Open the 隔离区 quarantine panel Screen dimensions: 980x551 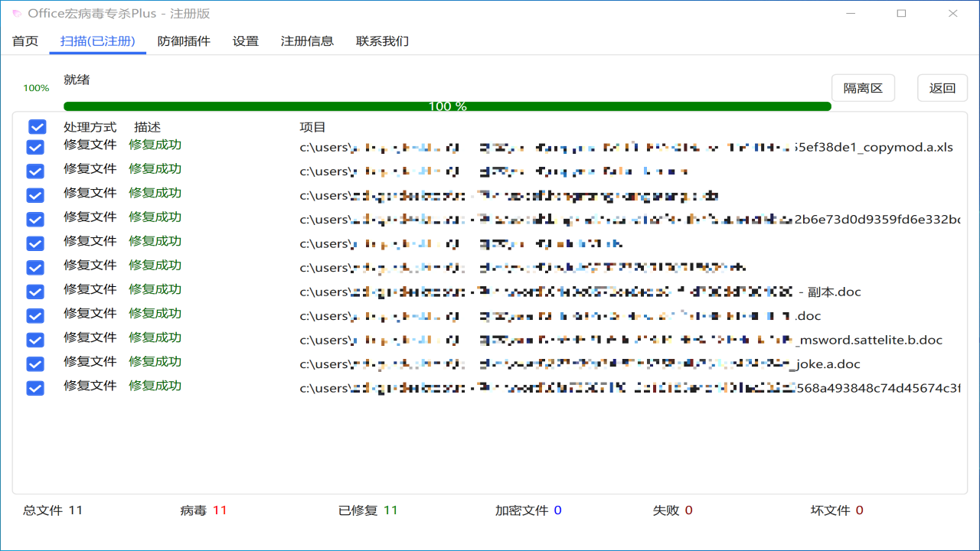[x=863, y=87]
